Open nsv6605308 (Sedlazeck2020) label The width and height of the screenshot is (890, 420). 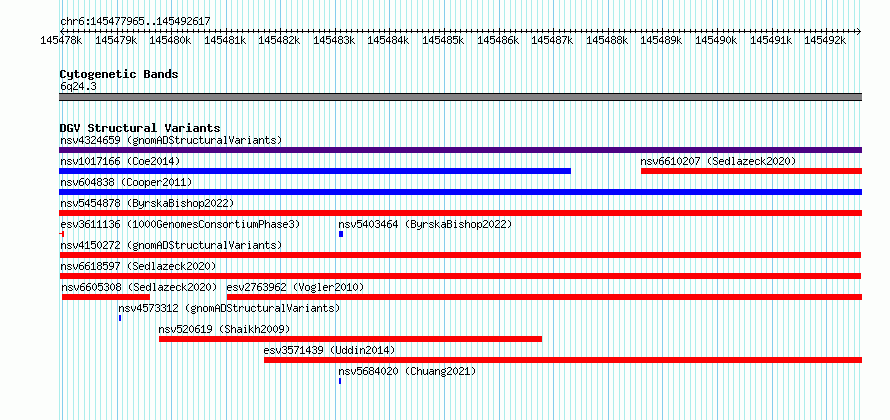tap(140, 288)
